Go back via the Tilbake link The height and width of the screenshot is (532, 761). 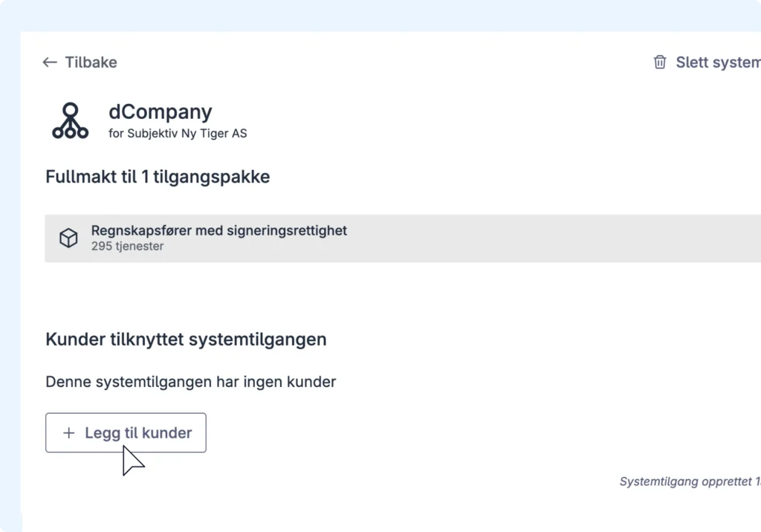80,62
